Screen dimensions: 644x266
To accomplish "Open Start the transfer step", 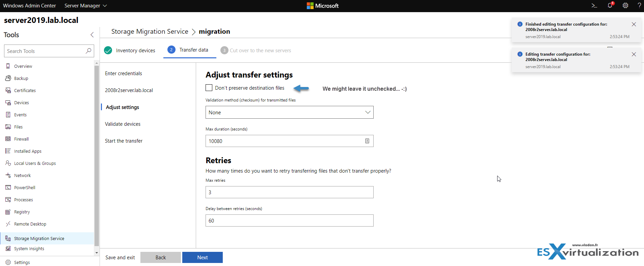I will pos(124,141).
